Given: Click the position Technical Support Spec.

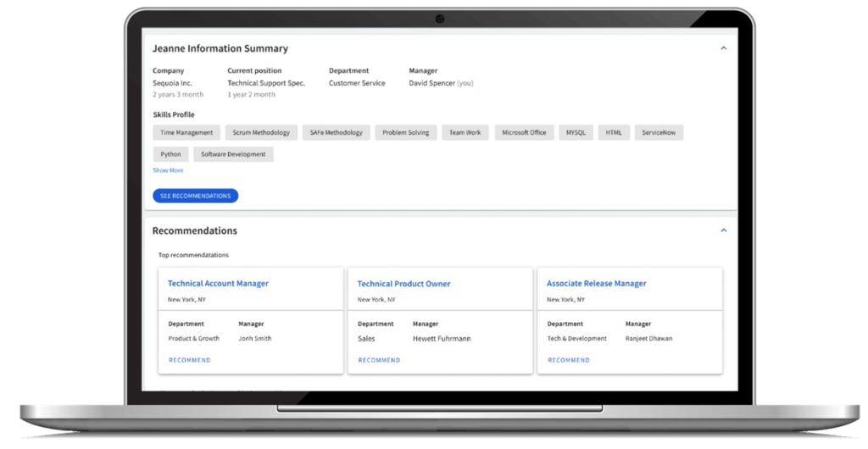Looking at the screenshot, I should click(266, 83).
